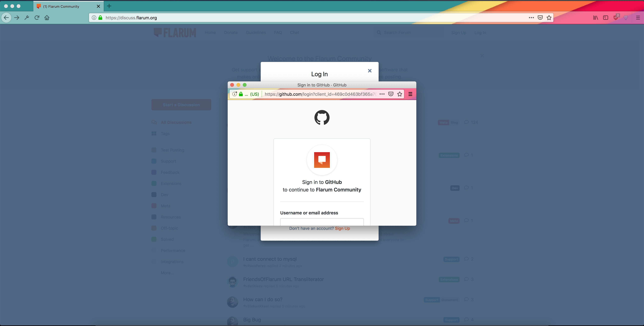Toggle bookmark with the star icon
Viewport: 644px width, 326px height.
(x=549, y=17)
